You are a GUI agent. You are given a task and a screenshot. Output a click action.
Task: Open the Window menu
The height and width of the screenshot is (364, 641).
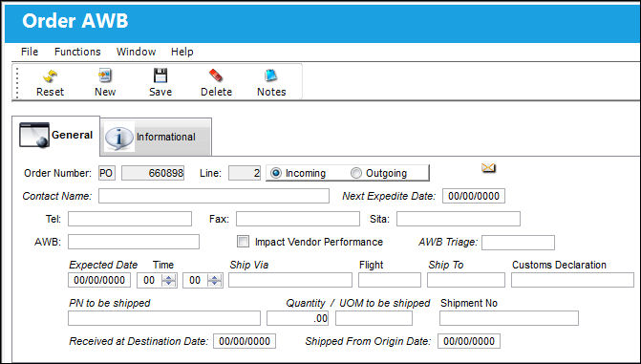[x=136, y=52]
